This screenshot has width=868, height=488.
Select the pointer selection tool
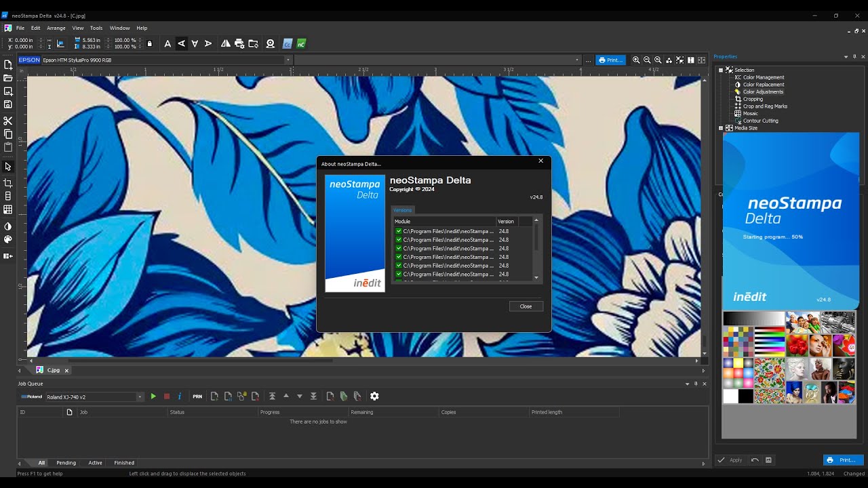8,167
